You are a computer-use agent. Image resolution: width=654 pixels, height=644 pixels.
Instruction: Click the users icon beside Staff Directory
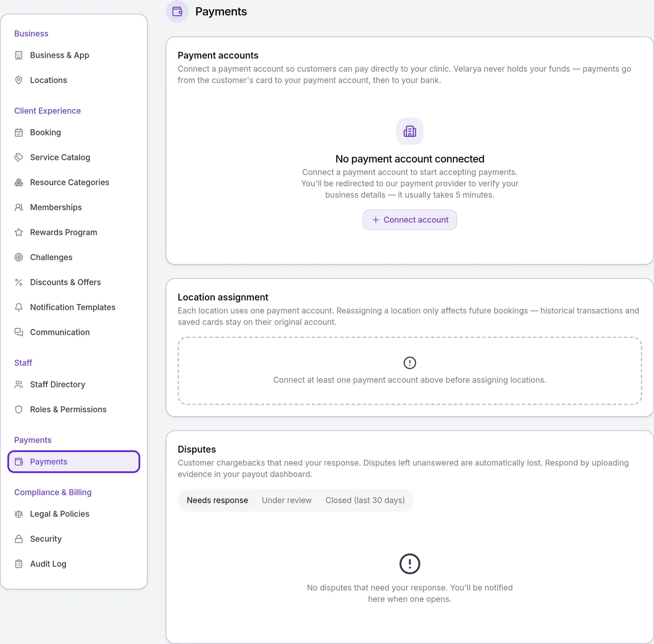click(x=19, y=385)
